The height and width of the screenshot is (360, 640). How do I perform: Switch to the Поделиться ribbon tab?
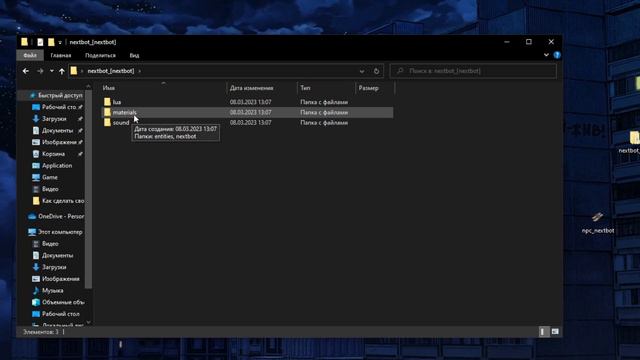100,55
